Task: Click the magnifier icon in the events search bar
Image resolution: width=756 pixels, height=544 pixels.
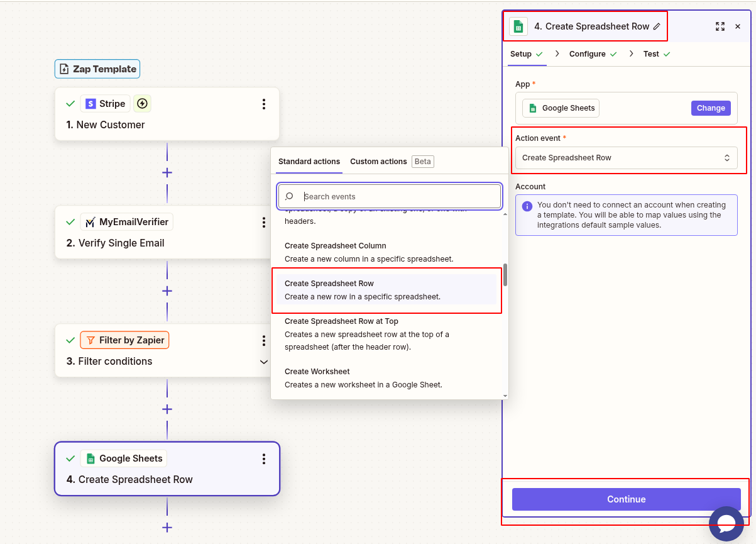Action: (289, 196)
